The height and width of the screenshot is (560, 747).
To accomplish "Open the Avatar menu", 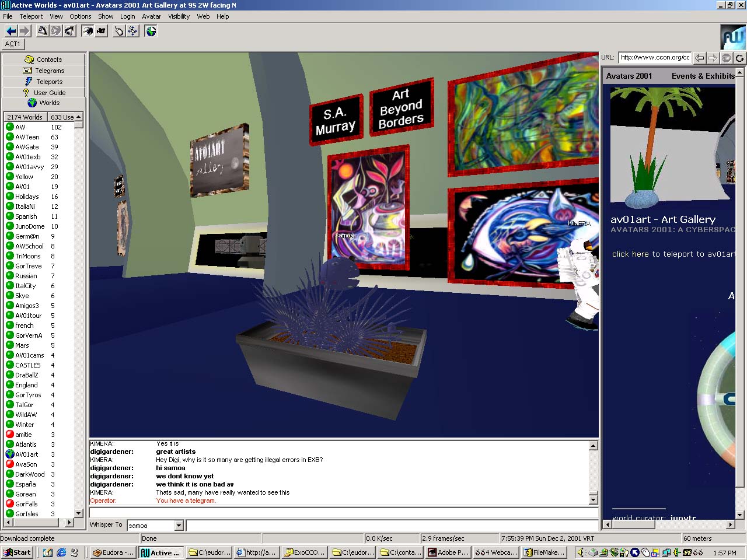I will (x=151, y=16).
